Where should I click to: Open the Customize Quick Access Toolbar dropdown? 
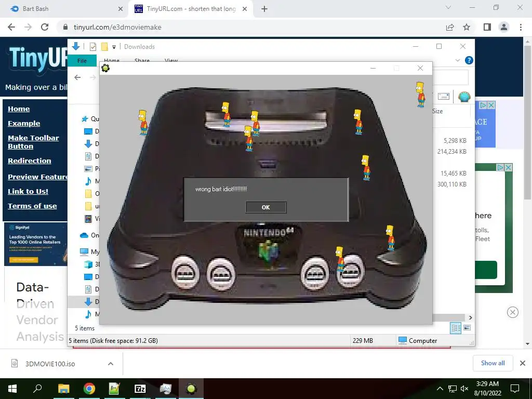(x=114, y=47)
